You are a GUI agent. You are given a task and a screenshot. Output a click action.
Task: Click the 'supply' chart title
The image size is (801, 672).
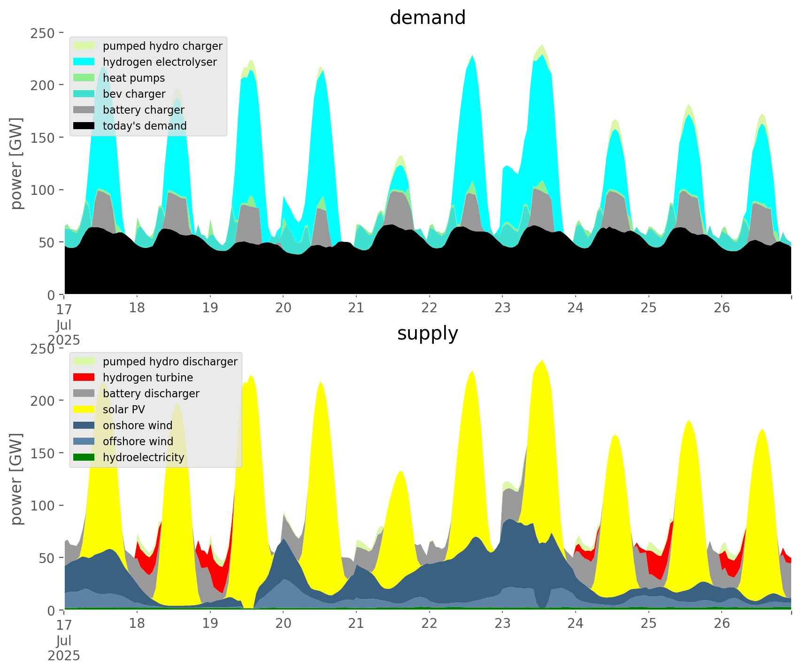pos(428,333)
